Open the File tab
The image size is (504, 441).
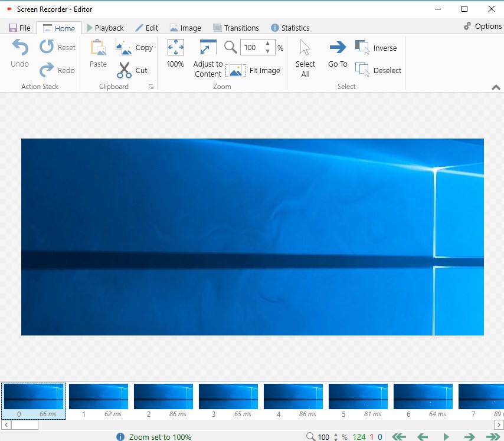19,28
